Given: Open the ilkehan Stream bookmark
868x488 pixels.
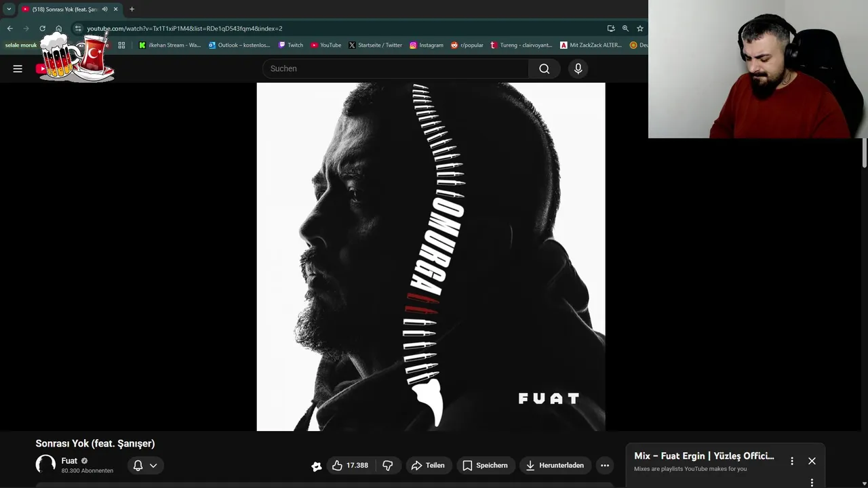Looking at the screenshot, I should 170,45.
